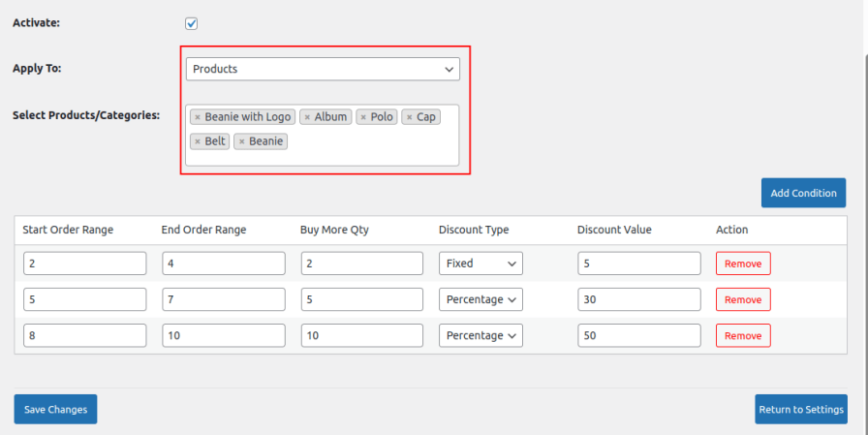The image size is (868, 435).
Task: Open the Apply To Products dropdown
Action: (322, 69)
